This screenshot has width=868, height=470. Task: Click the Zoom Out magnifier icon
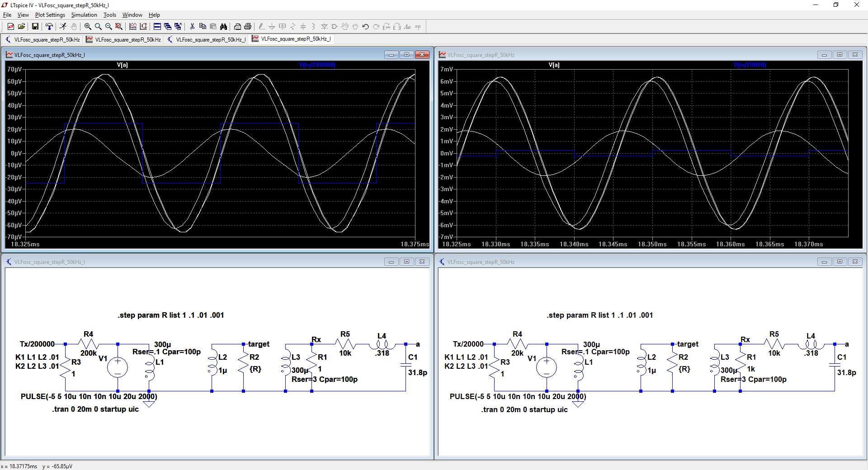point(108,27)
